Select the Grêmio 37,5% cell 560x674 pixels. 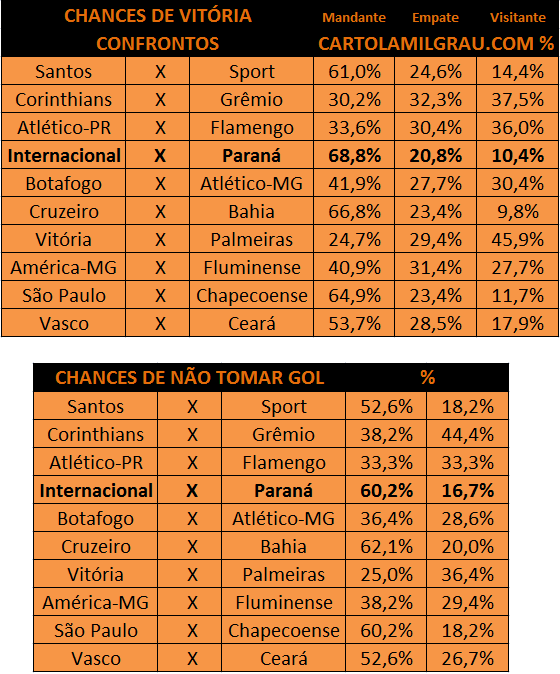point(517,99)
